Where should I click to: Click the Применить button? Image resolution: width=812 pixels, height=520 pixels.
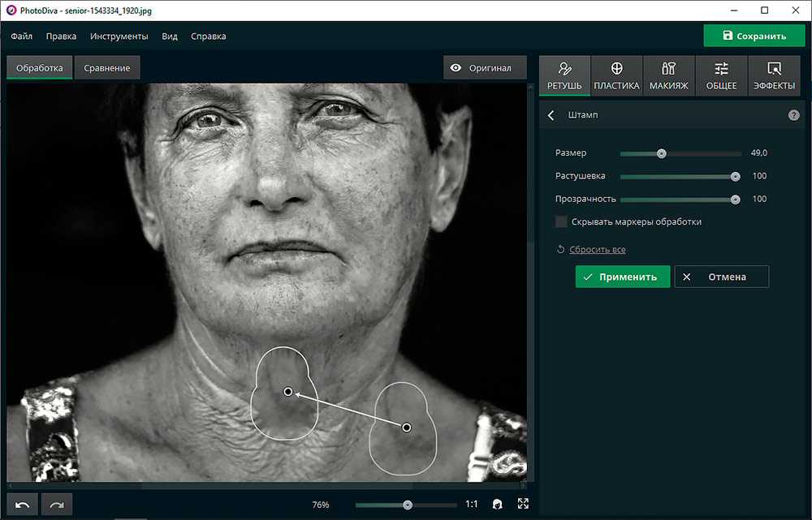[623, 277]
